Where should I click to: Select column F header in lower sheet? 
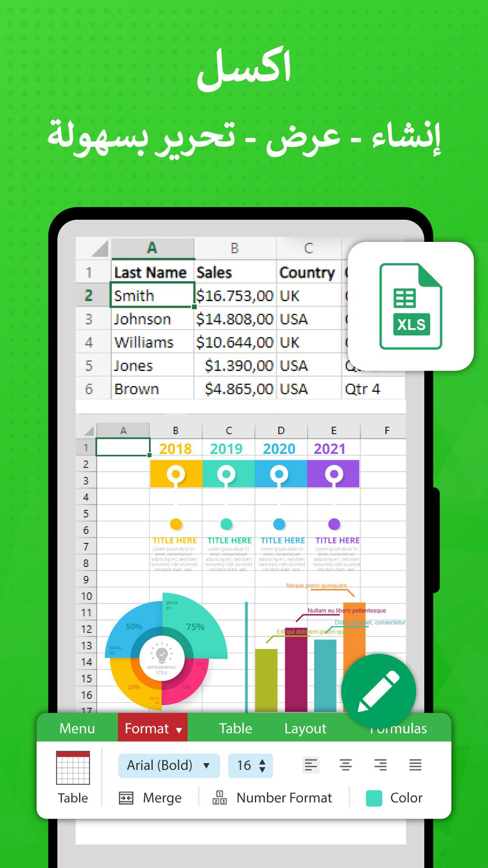click(387, 430)
